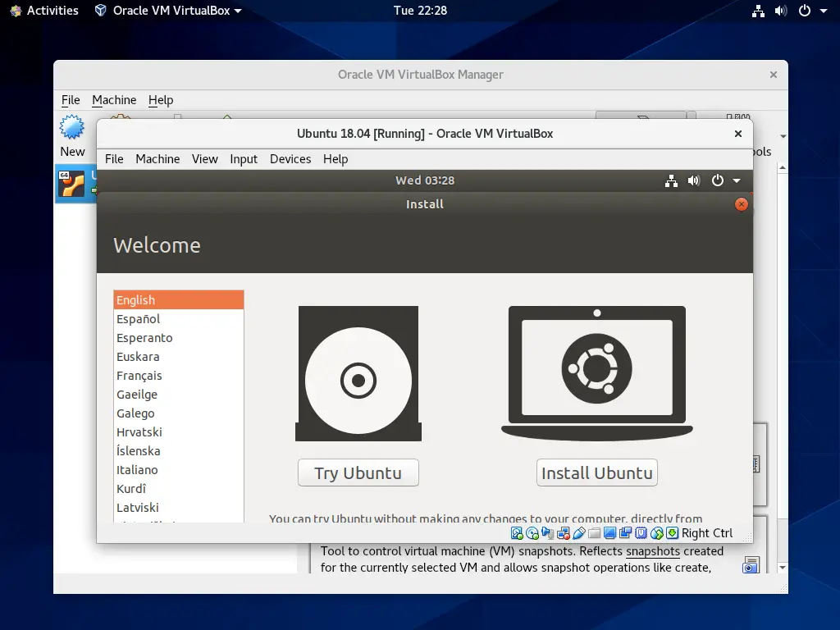Close the Ubuntu Install dialog with orange X
The height and width of the screenshot is (630, 840).
(742, 204)
